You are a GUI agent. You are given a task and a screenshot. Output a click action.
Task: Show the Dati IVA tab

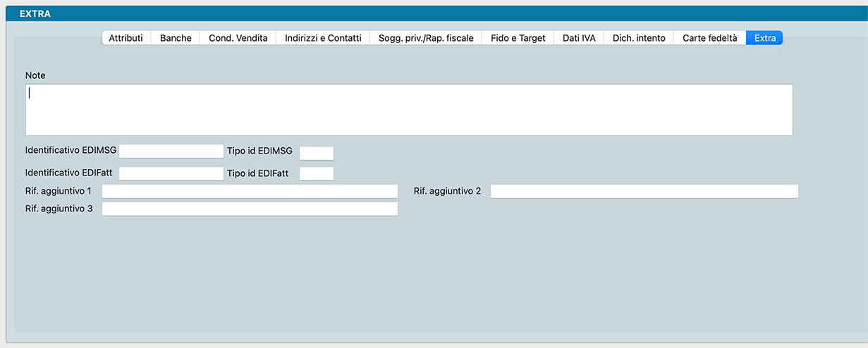coord(579,38)
